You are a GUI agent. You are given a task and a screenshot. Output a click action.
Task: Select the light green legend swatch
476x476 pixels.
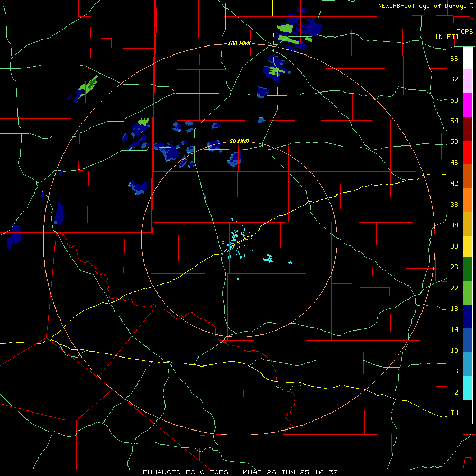467,293
